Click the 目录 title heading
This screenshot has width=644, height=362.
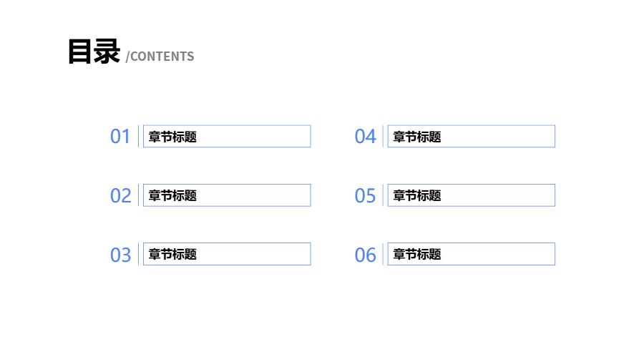tap(93, 52)
